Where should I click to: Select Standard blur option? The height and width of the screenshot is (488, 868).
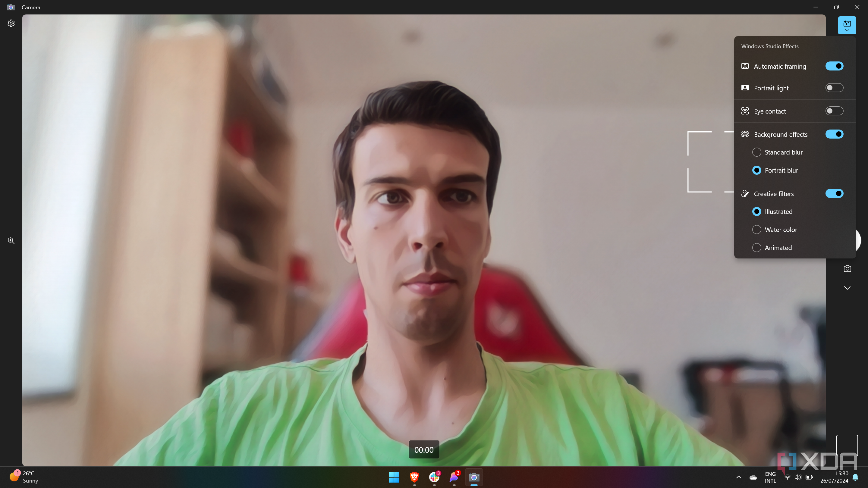(756, 152)
